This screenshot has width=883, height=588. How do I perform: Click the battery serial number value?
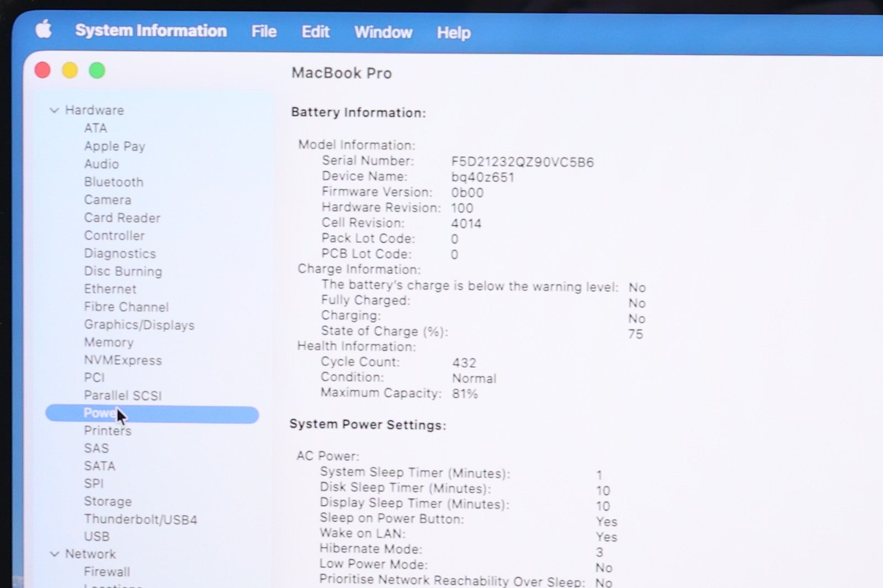522,162
